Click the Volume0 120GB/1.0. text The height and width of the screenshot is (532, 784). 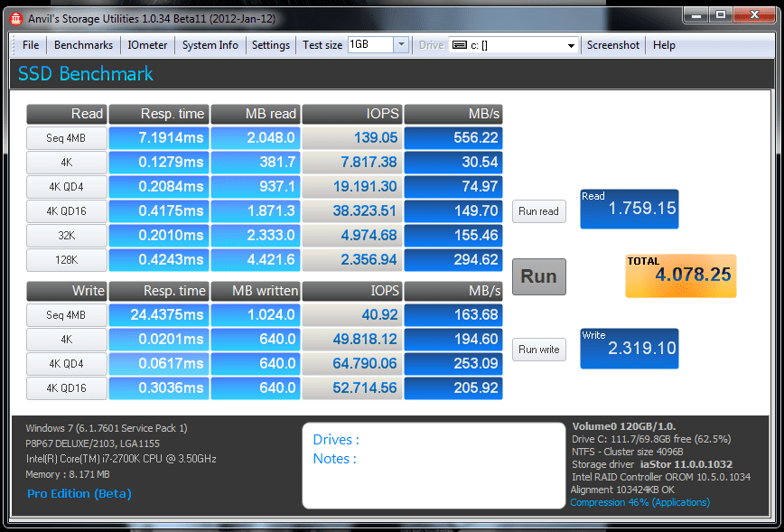623,426
